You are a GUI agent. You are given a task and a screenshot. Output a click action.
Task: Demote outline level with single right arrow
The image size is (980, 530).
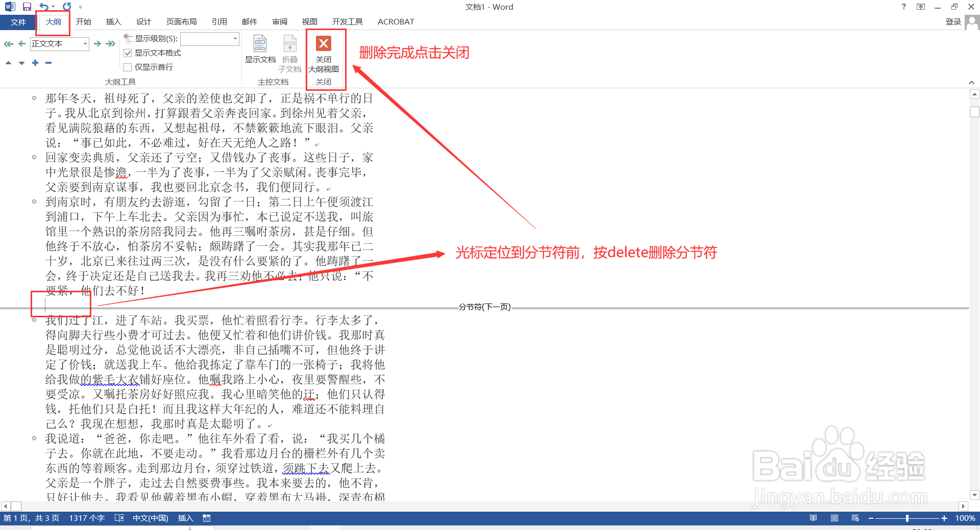click(x=97, y=44)
